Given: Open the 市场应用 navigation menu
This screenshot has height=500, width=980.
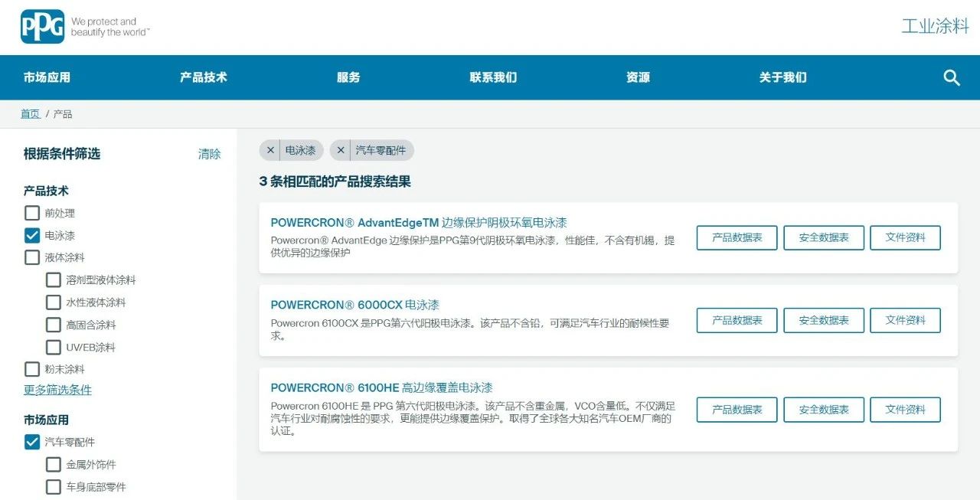Looking at the screenshot, I should 47,77.
